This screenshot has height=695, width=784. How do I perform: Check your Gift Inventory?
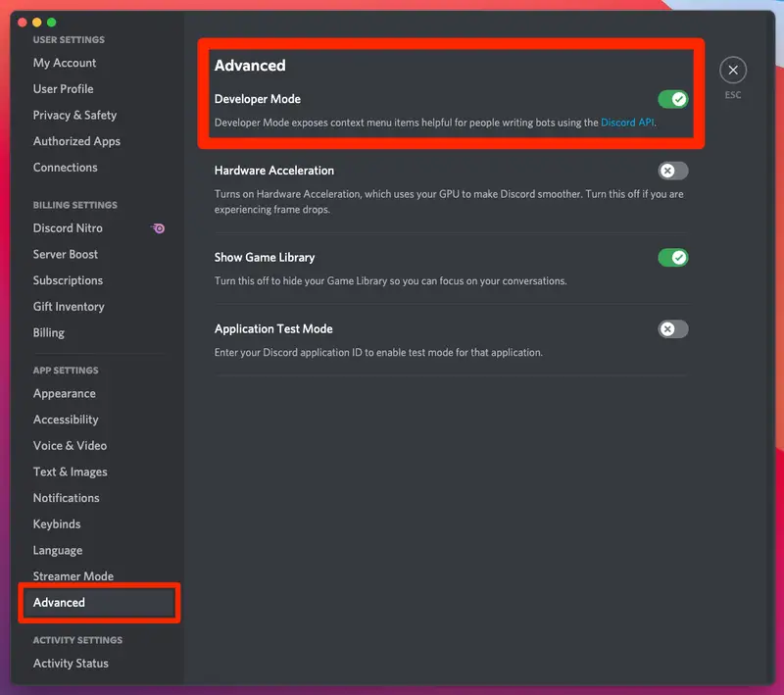point(68,306)
